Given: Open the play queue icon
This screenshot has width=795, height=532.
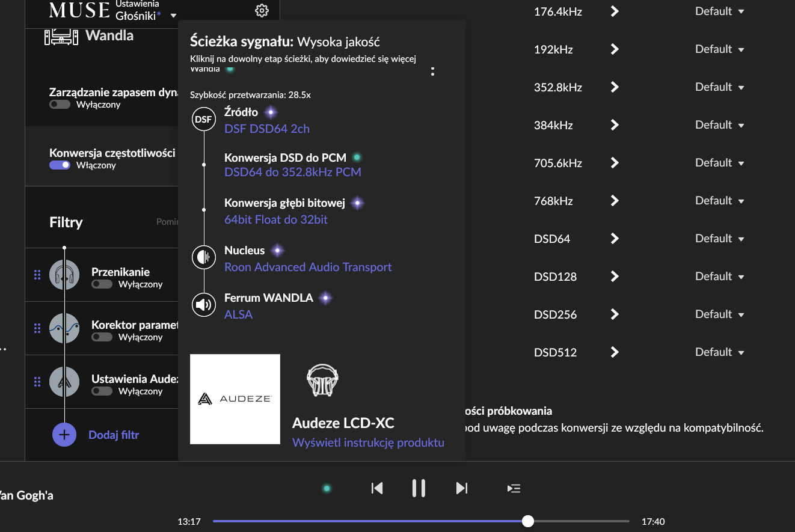Looking at the screenshot, I should (x=514, y=488).
